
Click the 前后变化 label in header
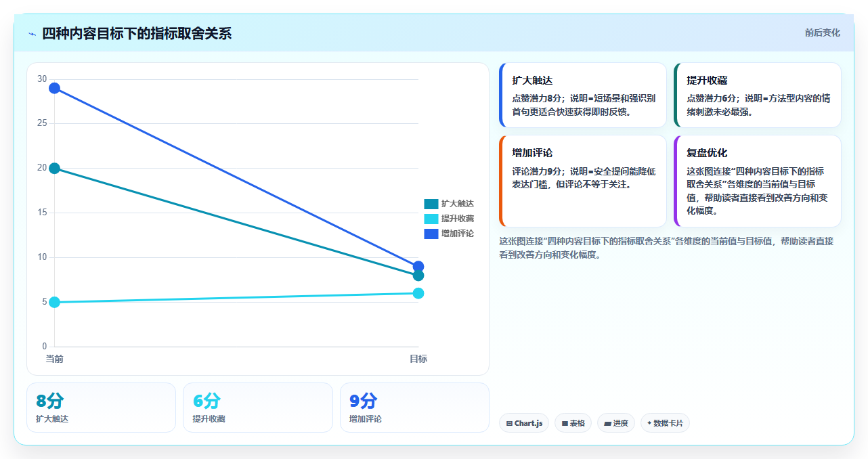(822, 32)
